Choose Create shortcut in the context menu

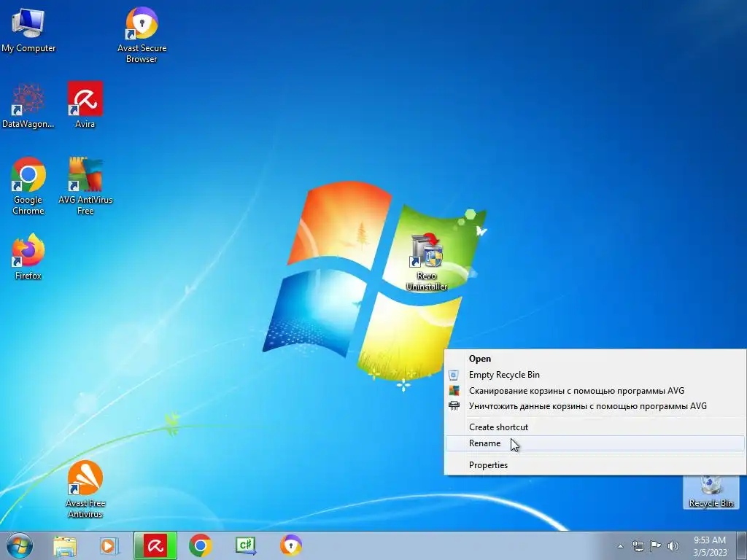595,427
